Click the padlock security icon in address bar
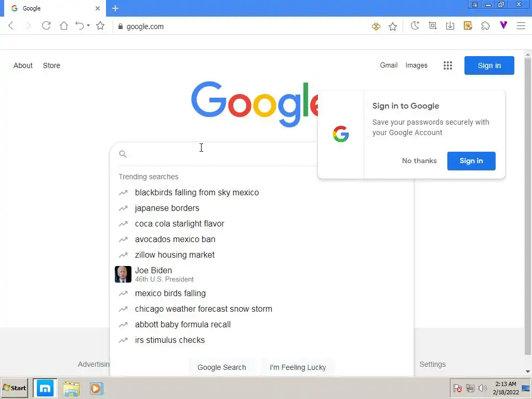This screenshot has height=399, width=532. tap(120, 26)
